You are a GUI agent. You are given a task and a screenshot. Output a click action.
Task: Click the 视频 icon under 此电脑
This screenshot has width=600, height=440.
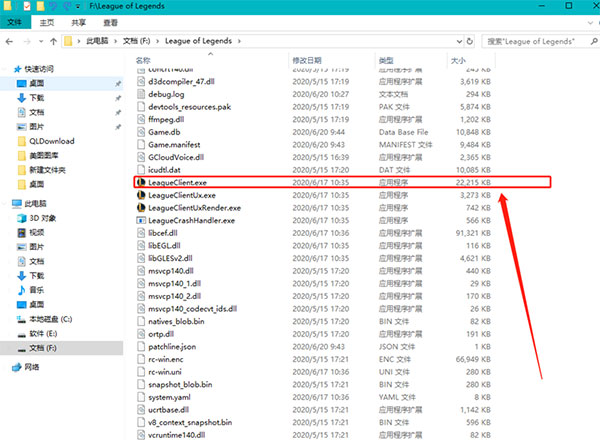click(x=22, y=233)
